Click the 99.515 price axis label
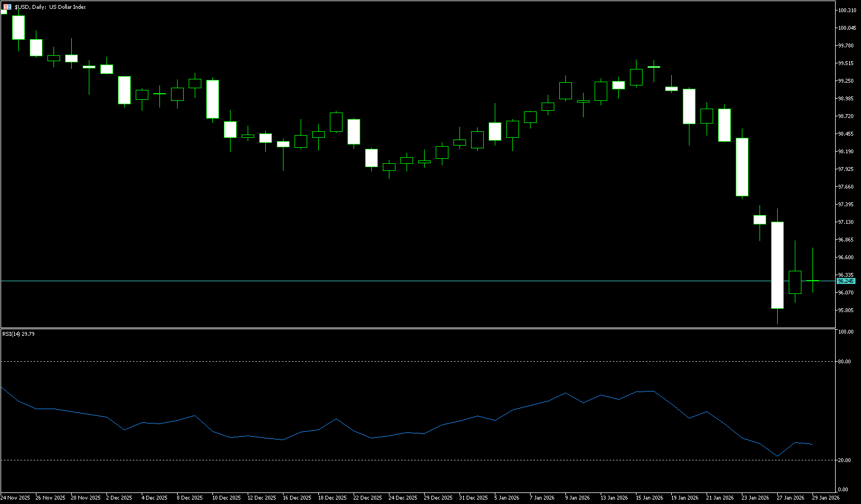 [846, 63]
